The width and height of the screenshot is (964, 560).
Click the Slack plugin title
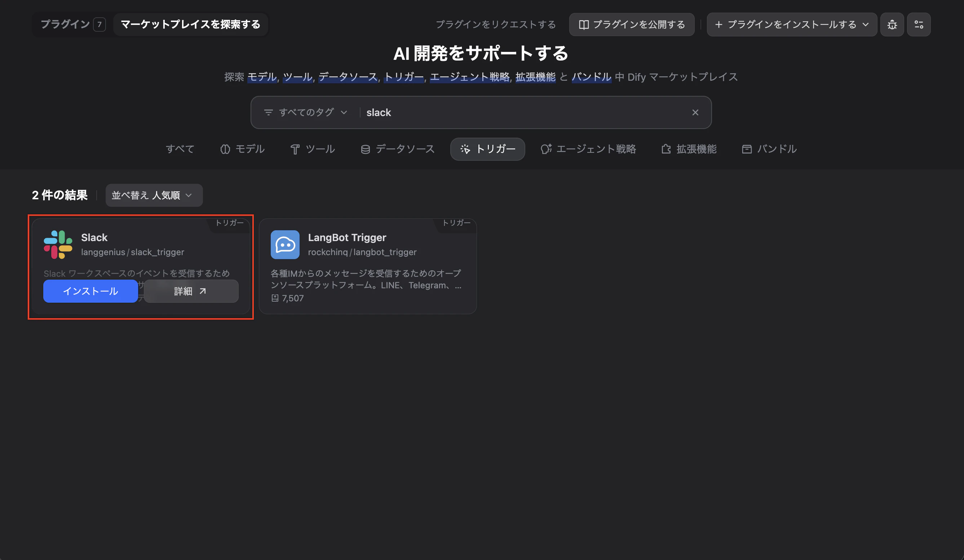[x=94, y=237]
